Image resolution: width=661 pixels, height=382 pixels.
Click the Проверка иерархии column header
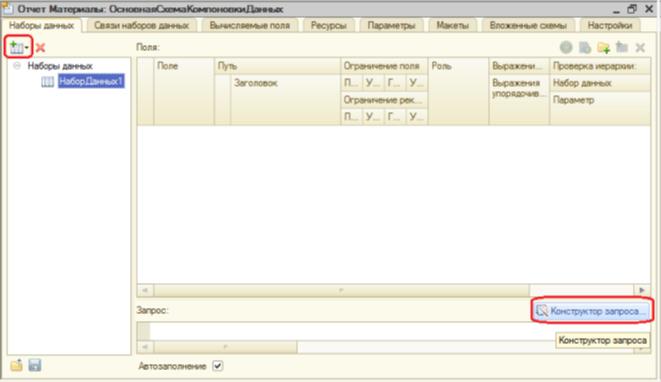[x=600, y=66]
